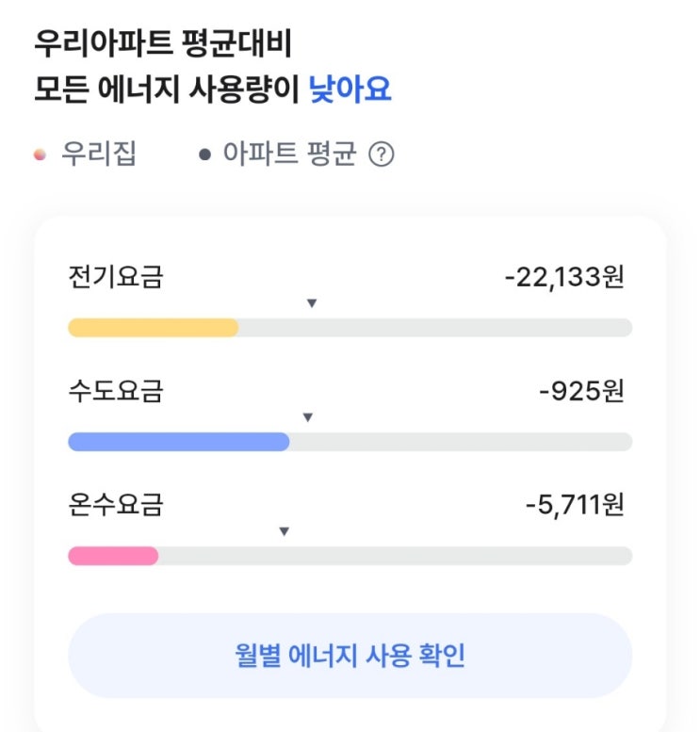This screenshot has width=700, height=732.
Task: Select the 전기요금 label
Action: [x=116, y=277]
